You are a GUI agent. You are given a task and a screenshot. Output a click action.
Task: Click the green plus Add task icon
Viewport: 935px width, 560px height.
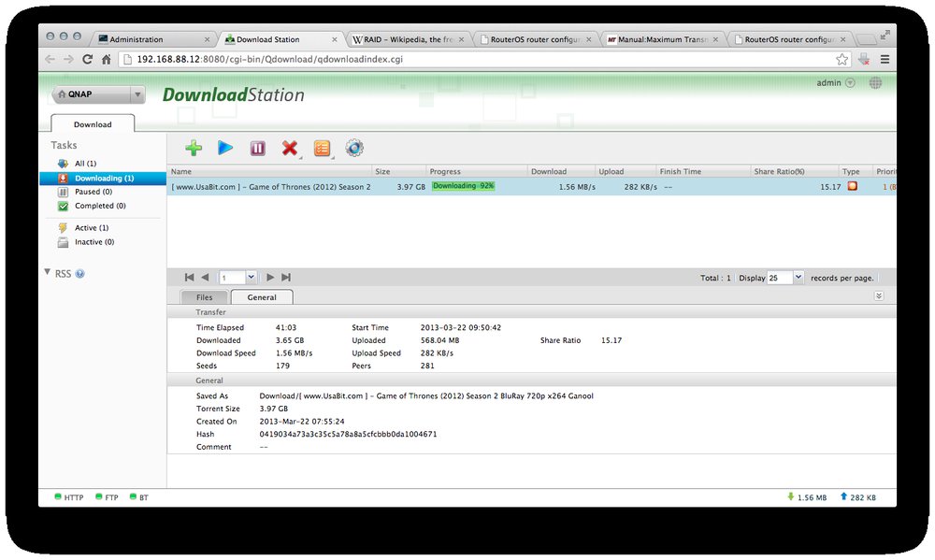point(194,148)
